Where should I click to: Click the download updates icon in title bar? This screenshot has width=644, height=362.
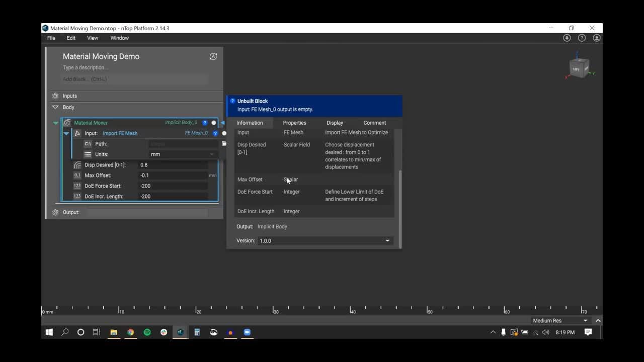point(567,38)
